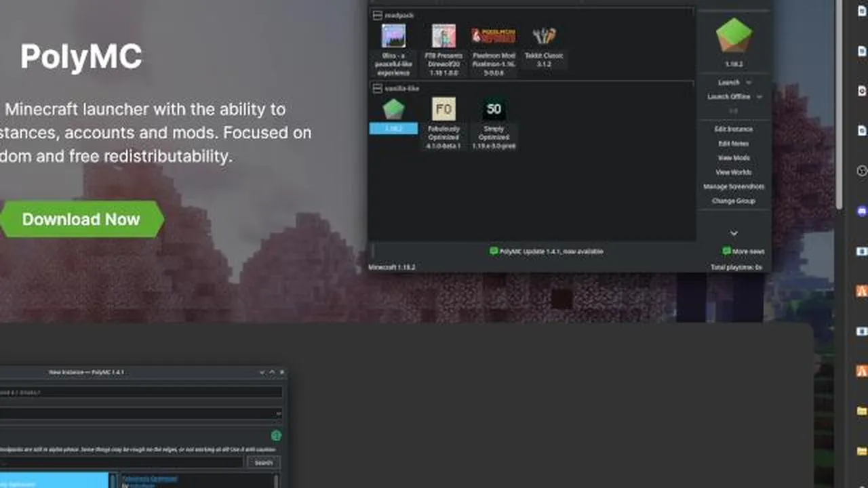
Task: Select the Simply Optimized instance icon
Action: coord(494,108)
